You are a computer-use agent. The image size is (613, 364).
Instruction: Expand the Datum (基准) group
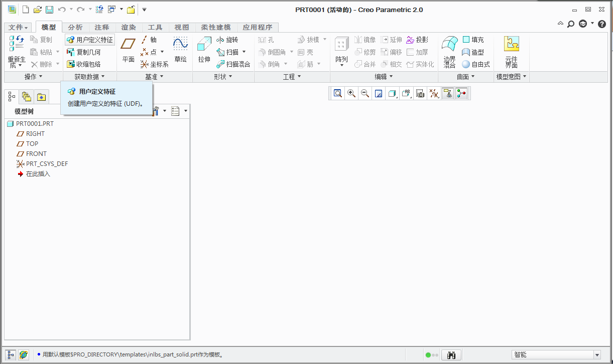(x=154, y=77)
